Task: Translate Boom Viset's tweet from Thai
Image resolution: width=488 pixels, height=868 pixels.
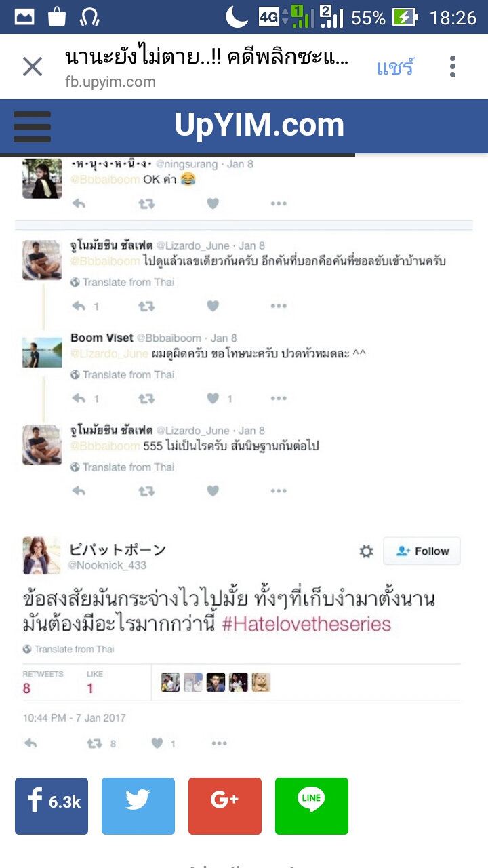Action: point(123,374)
